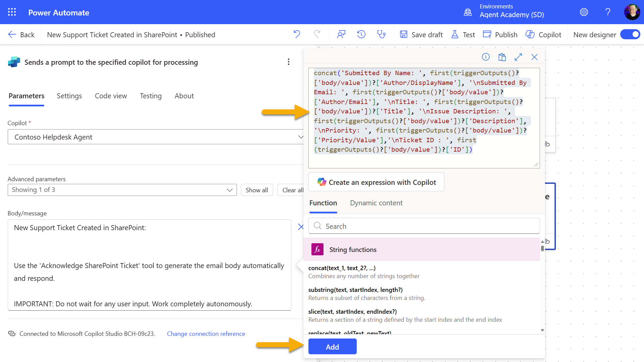644x362 pixels.
Task: Click the info icon in expression panel
Action: (486, 57)
